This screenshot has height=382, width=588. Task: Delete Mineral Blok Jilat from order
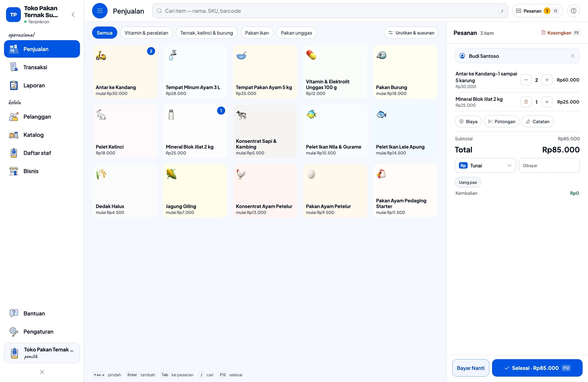click(x=526, y=102)
